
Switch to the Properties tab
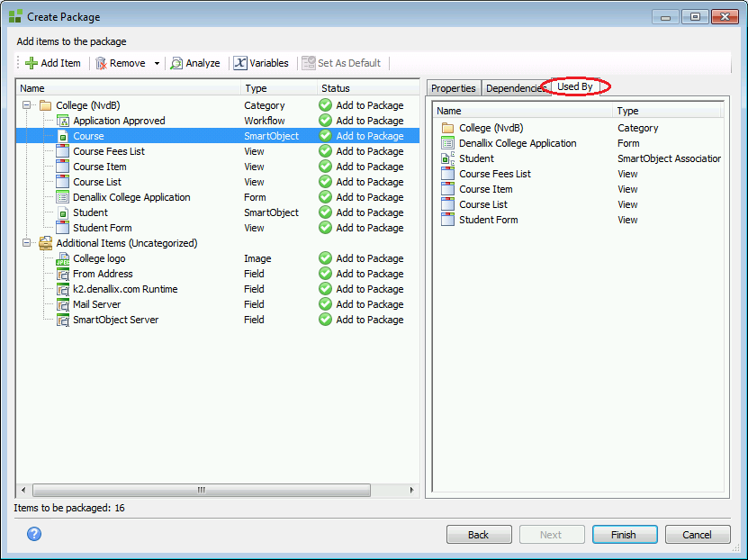coord(453,88)
